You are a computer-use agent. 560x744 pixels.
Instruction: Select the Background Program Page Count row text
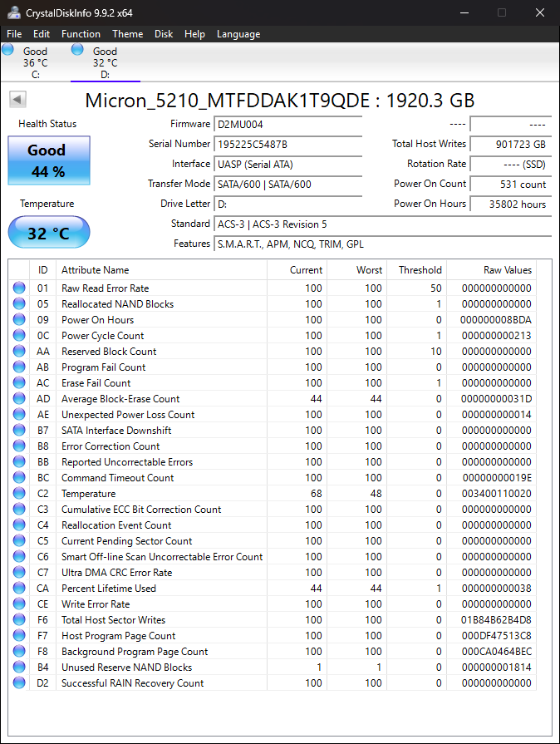pos(135,652)
